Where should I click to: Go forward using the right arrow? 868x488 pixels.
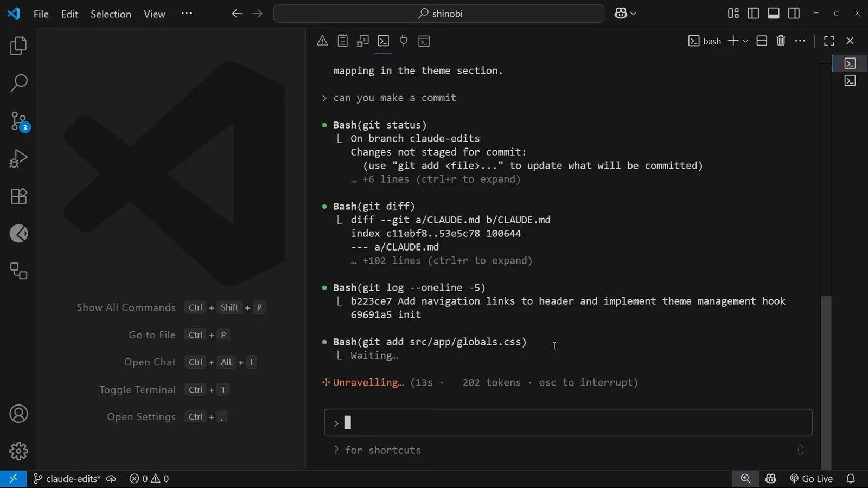point(258,14)
